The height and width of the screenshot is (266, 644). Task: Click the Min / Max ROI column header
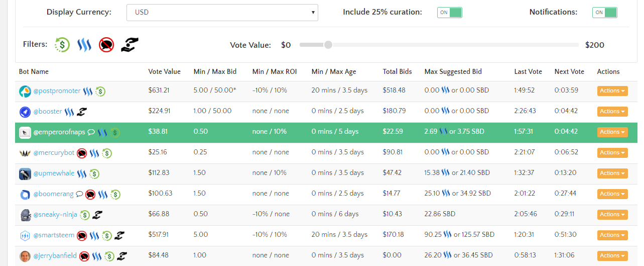coord(275,72)
